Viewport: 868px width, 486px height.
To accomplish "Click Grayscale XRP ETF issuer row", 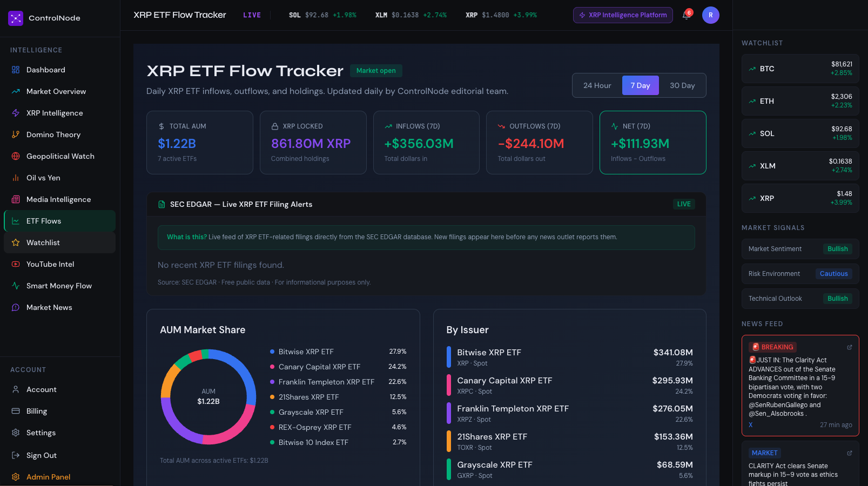I will 570,469.
